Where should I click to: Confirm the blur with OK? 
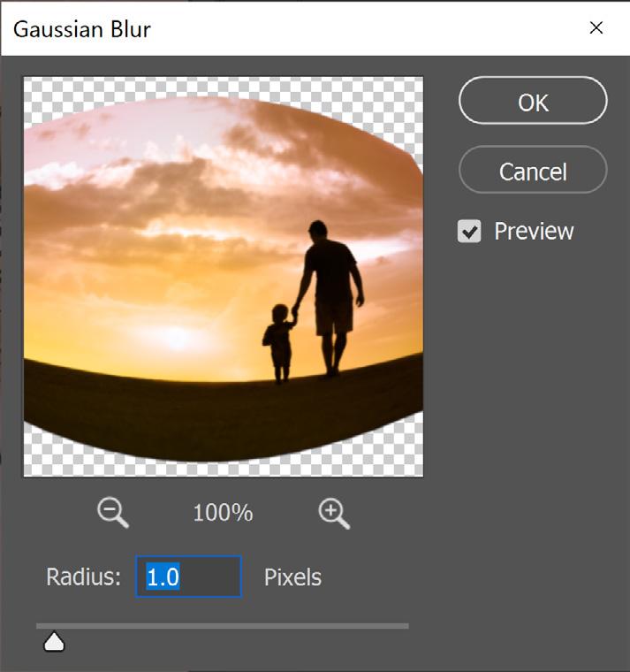point(533,101)
